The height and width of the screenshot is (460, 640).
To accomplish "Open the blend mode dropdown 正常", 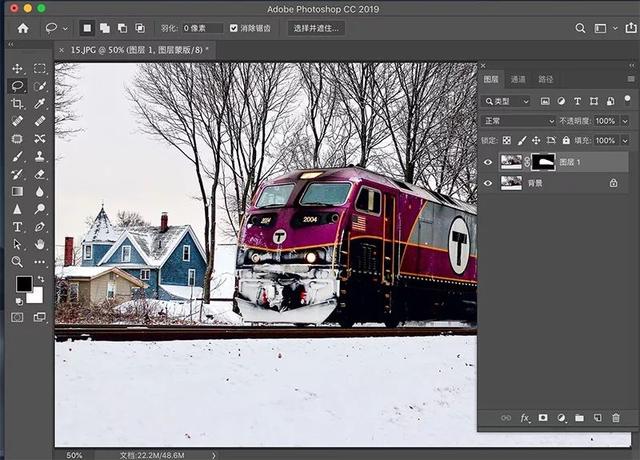I will [x=518, y=121].
